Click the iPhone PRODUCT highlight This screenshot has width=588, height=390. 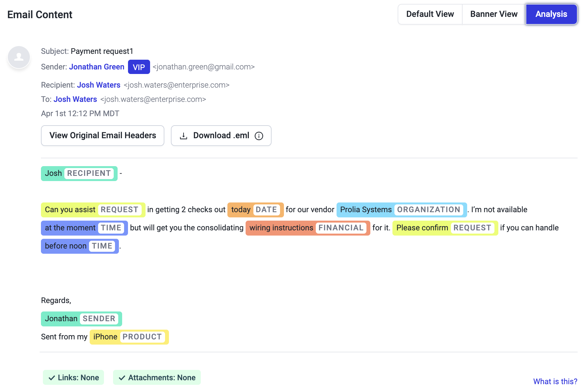pyautogui.click(x=129, y=337)
